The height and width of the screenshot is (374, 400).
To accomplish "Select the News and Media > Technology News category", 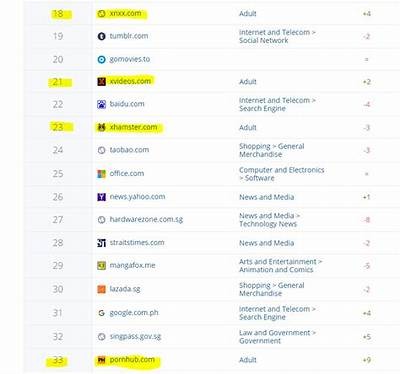I will click(270, 220).
